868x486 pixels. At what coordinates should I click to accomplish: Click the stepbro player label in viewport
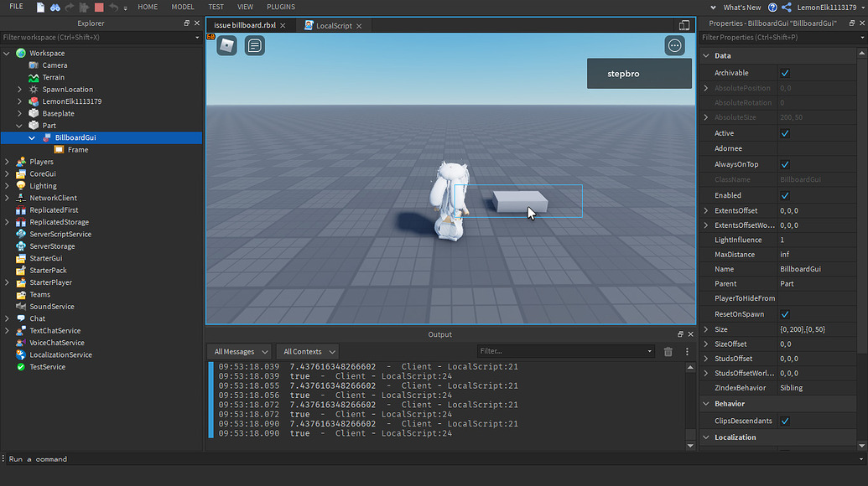[639, 74]
